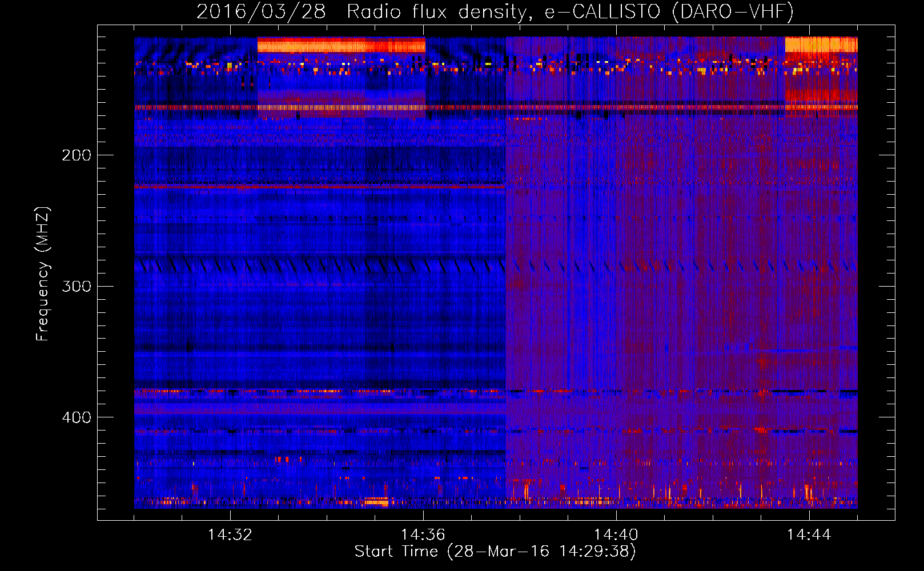Click the 400 frequency tick label
The height and width of the screenshot is (571, 924).
coord(77,418)
